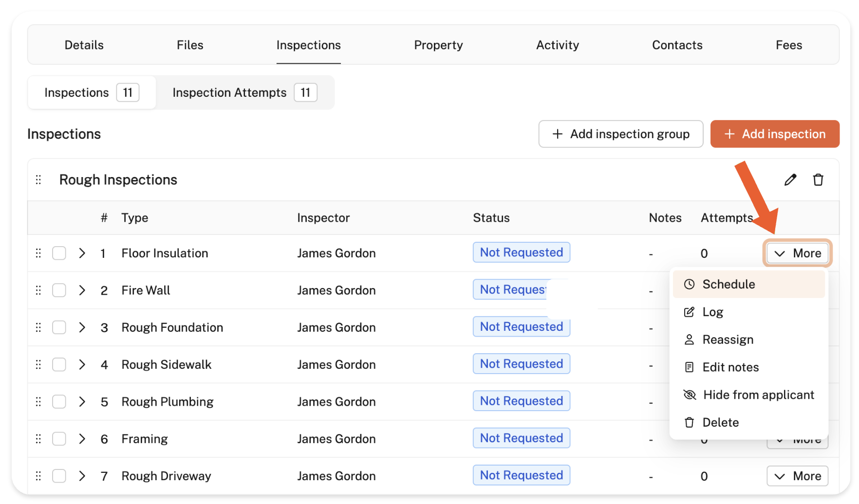This screenshot has width=859, height=504.
Task: Click the trash icon for Rough Inspections group
Action: [818, 180]
